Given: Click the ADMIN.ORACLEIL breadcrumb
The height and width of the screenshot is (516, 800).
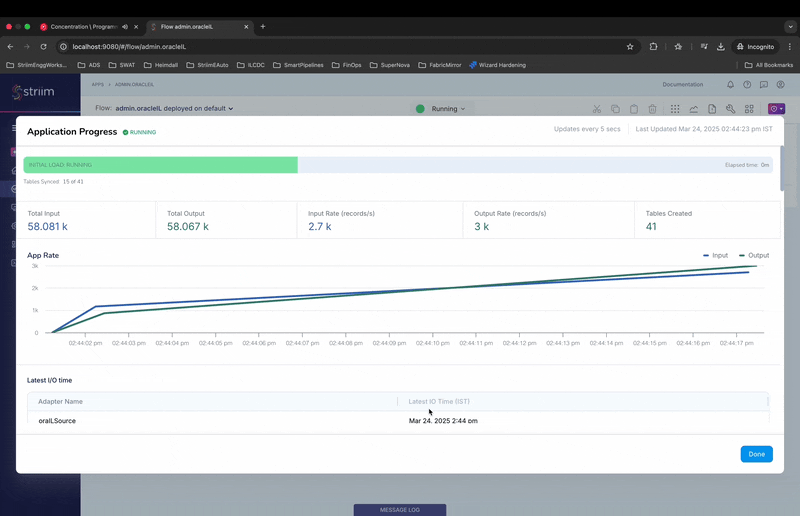Looking at the screenshot, I should click(134, 85).
